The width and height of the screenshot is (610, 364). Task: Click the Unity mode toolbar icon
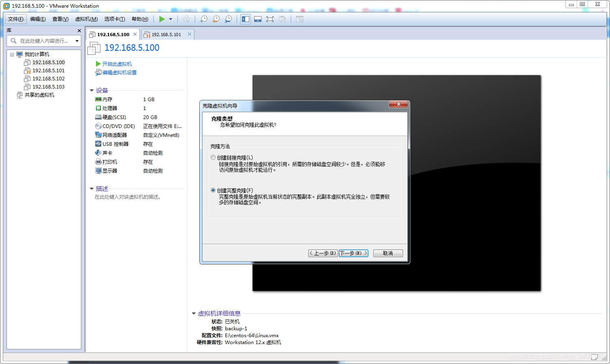(x=282, y=19)
